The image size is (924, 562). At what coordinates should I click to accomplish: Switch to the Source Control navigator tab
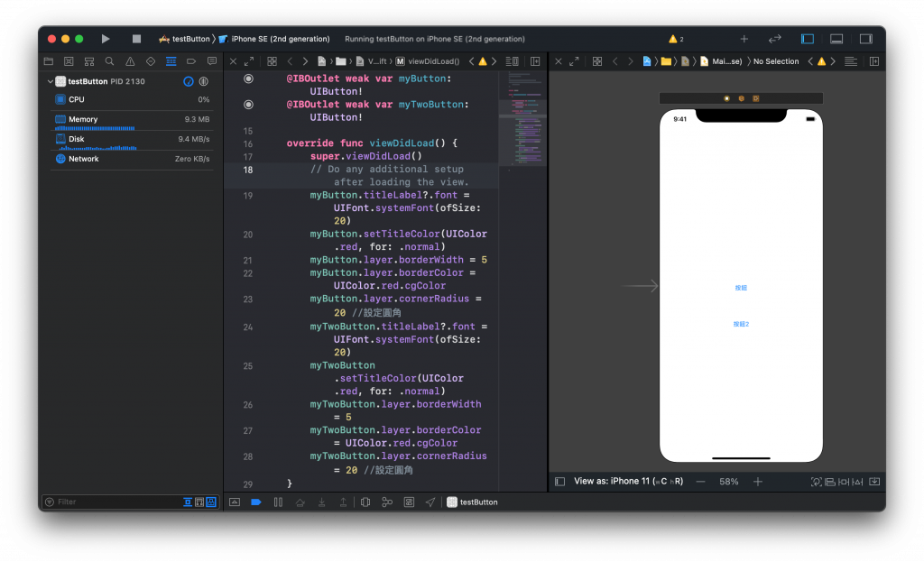(69, 61)
